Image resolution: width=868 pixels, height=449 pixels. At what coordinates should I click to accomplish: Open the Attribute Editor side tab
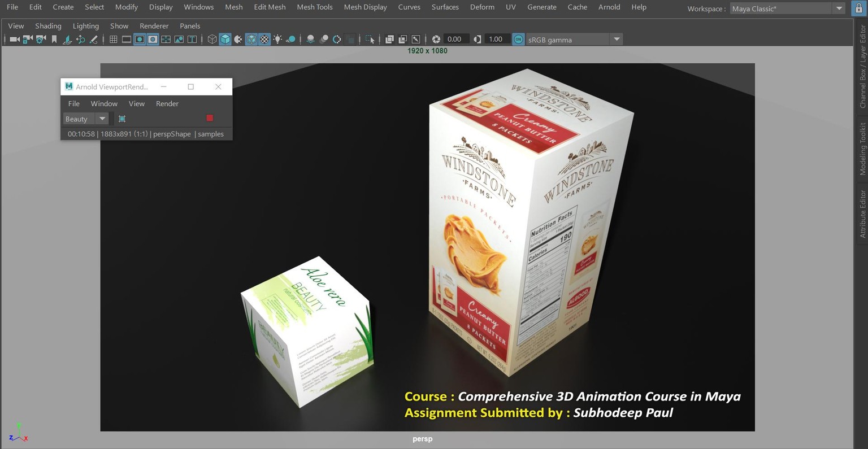pyautogui.click(x=862, y=214)
